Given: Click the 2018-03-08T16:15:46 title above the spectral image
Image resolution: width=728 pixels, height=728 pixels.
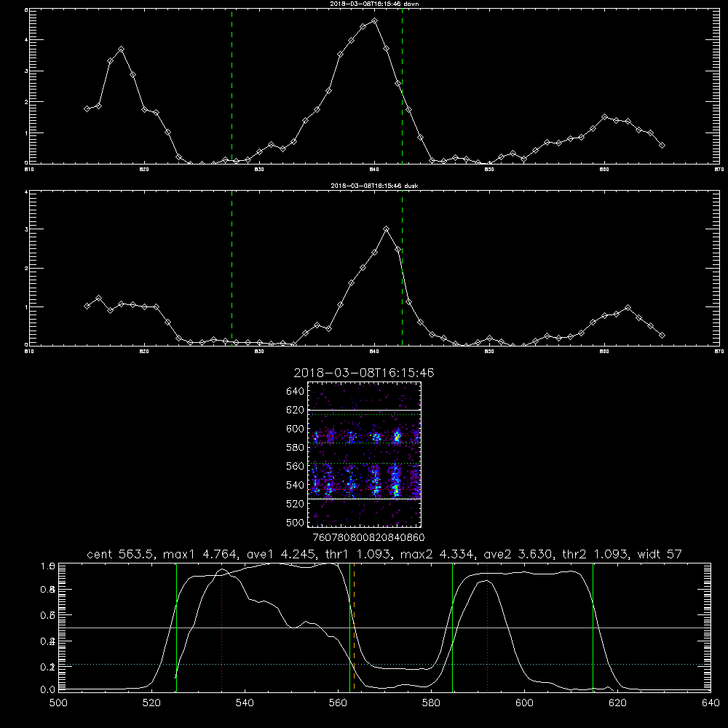Looking at the screenshot, I should (364, 373).
